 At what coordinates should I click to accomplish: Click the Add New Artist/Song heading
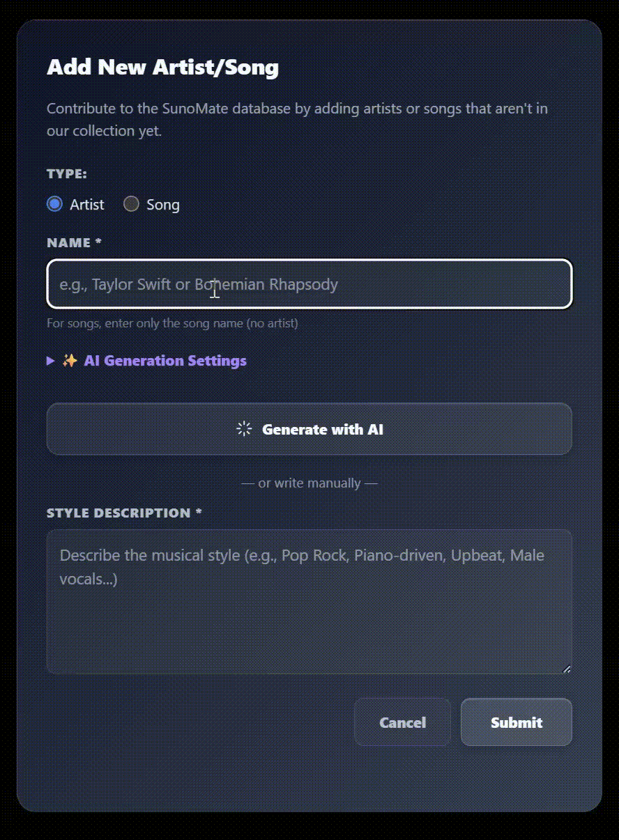pos(162,67)
